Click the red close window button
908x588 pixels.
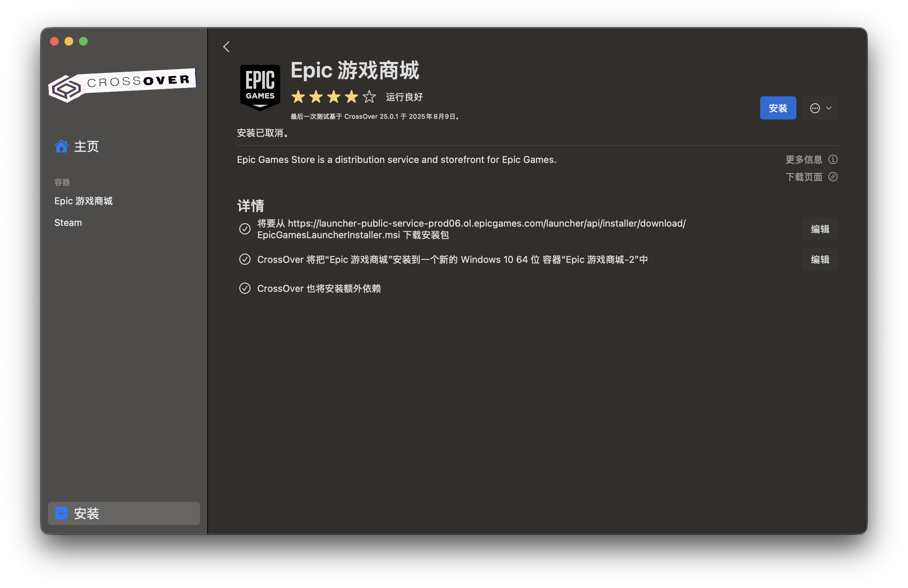click(55, 41)
